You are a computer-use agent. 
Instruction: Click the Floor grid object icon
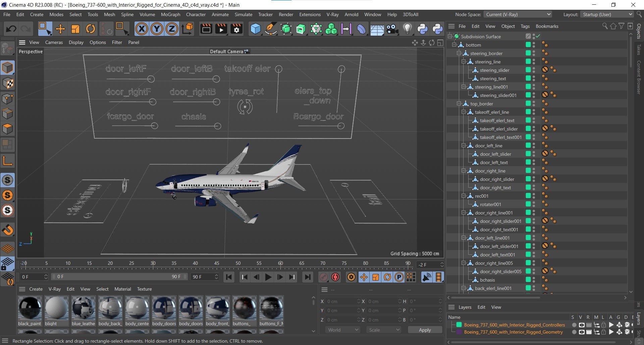(x=377, y=29)
